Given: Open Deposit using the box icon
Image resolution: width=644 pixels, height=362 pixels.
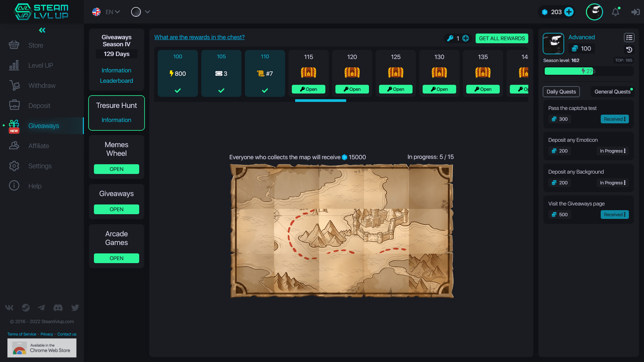Looking at the screenshot, I should [14, 105].
